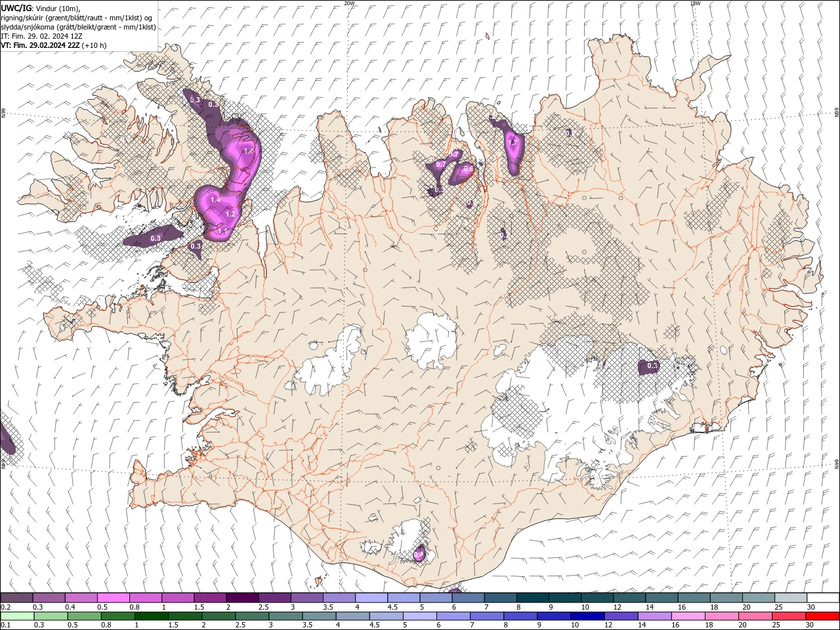Screen dimensions: 840x630
Task: Pick the upper legend swatch starting at 0.8
Action: (x=145, y=598)
